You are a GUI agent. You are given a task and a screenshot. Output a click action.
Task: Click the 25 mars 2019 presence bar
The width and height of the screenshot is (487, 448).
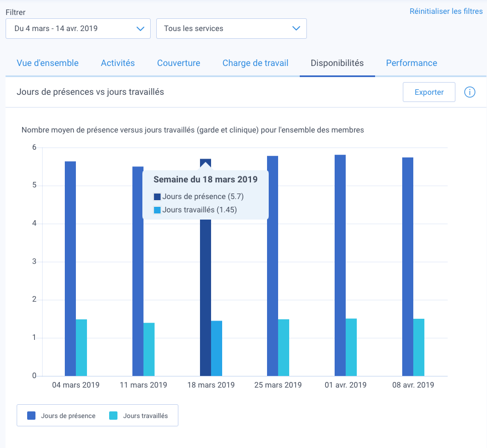pos(273,266)
